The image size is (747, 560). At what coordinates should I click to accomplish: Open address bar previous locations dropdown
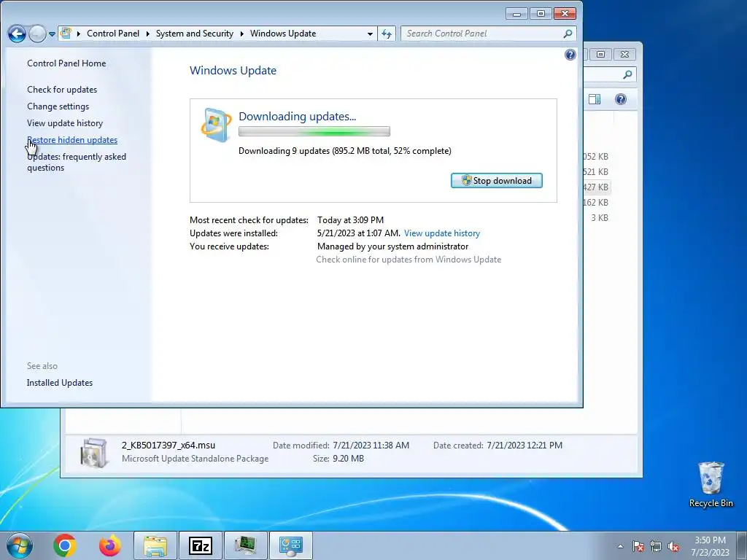tap(370, 34)
